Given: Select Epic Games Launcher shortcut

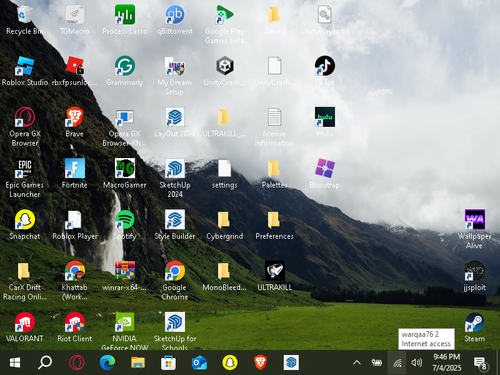Looking at the screenshot, I should point(24,169).
